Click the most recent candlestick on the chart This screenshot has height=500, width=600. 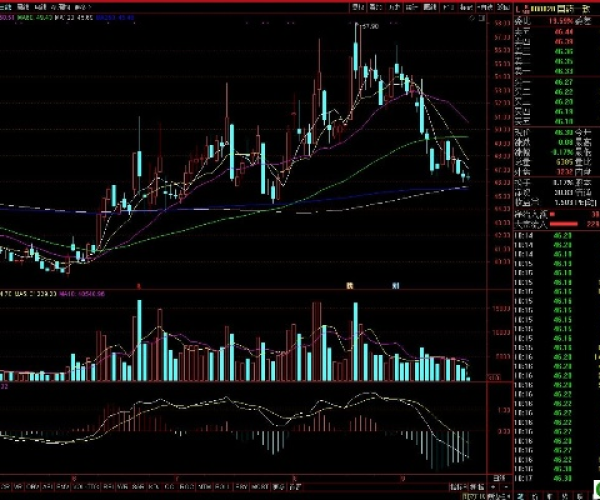pyautogui.click(x=466, y=177)
